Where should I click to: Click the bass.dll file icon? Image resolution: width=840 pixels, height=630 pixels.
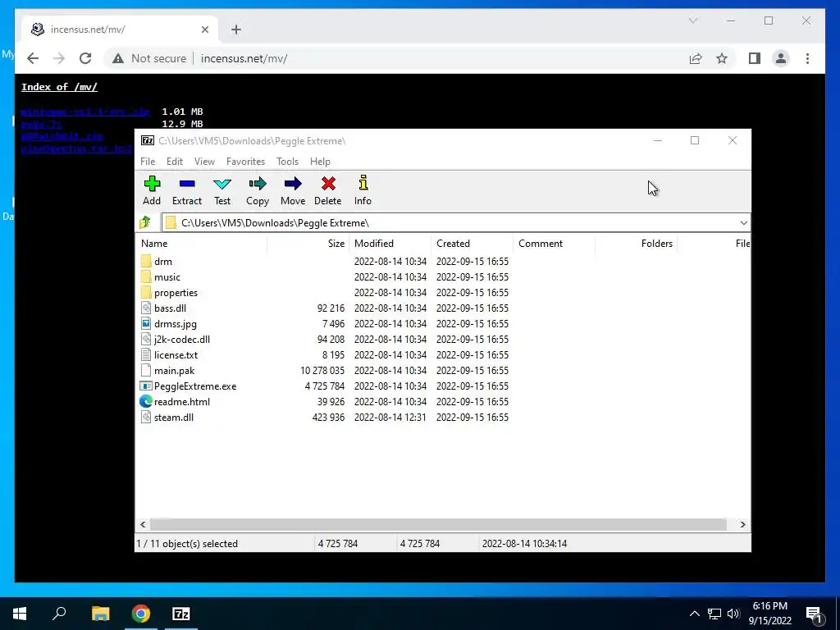click(x=146, y=308)
